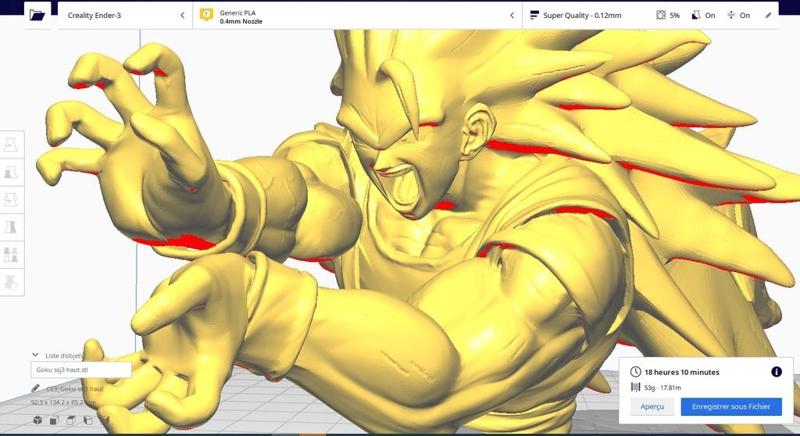Click the 53g · 17.81m filament text

pos(662,388)
